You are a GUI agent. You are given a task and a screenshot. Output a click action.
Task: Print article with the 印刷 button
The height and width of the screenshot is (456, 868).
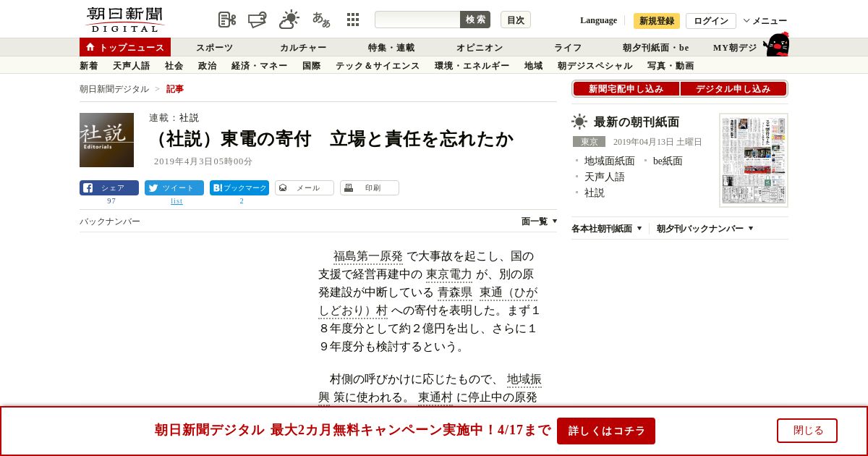pyautogui.click(x=370, y=187)
